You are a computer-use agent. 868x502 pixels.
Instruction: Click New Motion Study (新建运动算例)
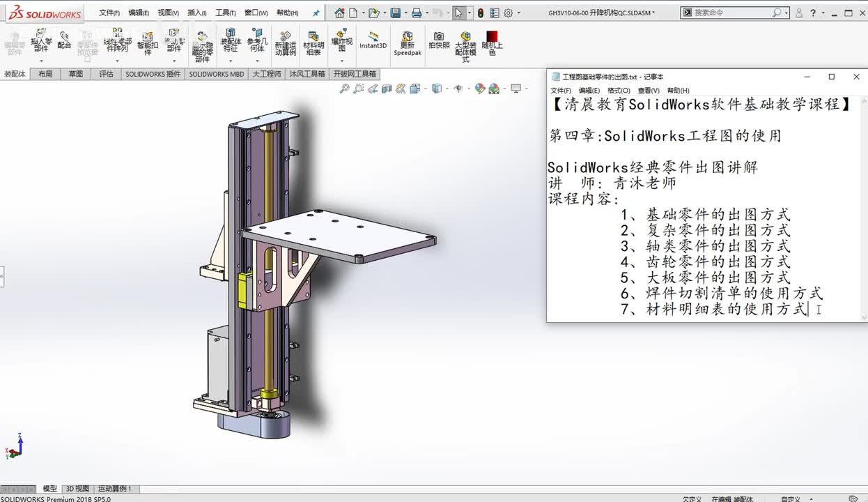[x=285, y=43]
